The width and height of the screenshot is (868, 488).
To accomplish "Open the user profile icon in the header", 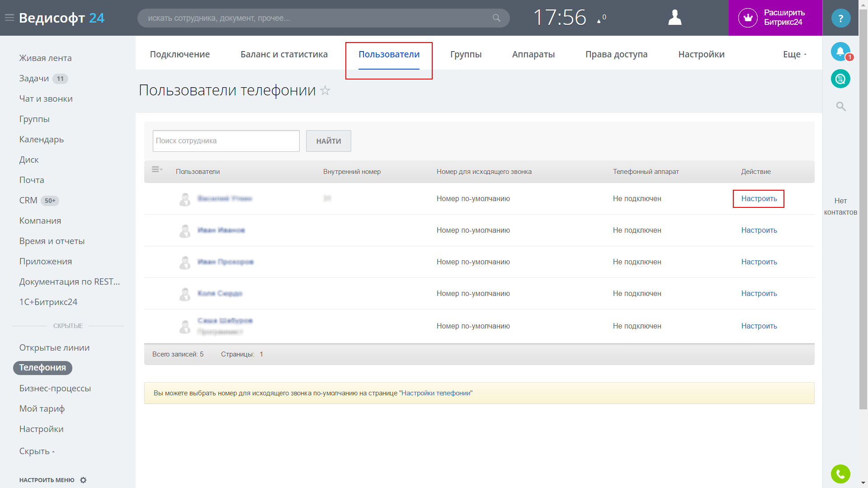I will (x=675, y=18).
